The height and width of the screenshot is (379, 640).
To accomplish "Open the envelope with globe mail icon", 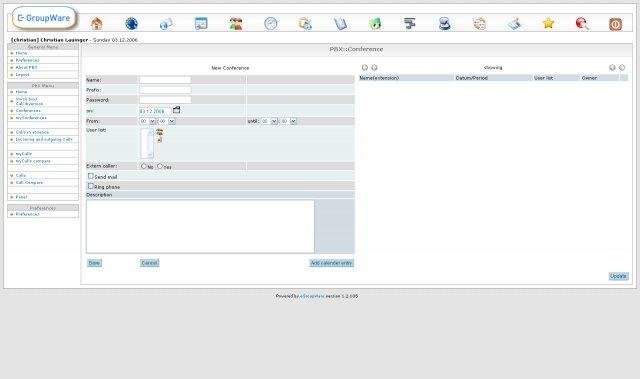I will pos(166,24).
